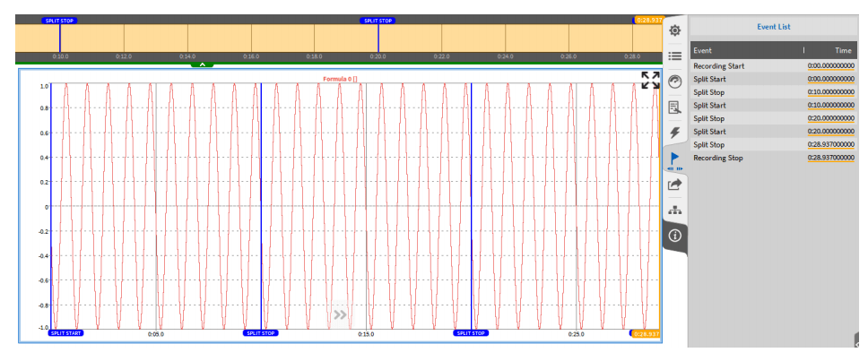Click the Event column header
This screenshot has width=868, height=361.
[703, 51]
